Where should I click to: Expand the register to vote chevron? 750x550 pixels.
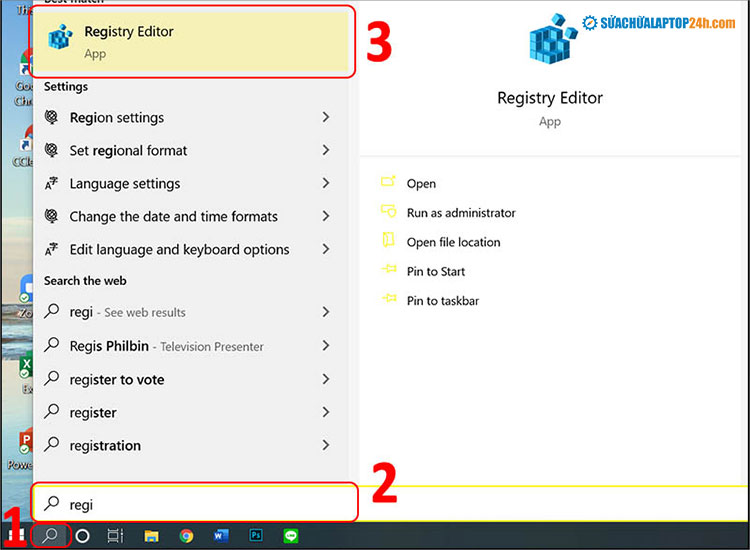coord(326,379)
